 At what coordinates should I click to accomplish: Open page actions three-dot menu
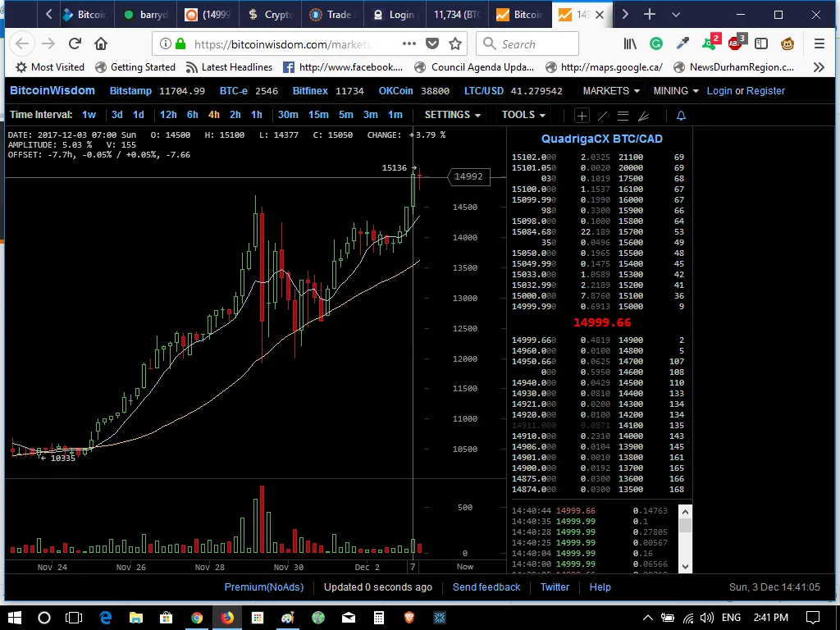pos(409,43)
